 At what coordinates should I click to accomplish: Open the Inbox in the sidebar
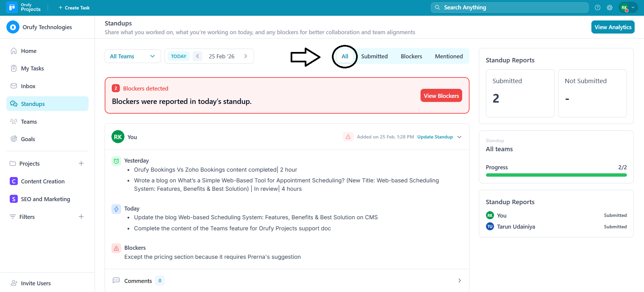(x=28, y=86)
